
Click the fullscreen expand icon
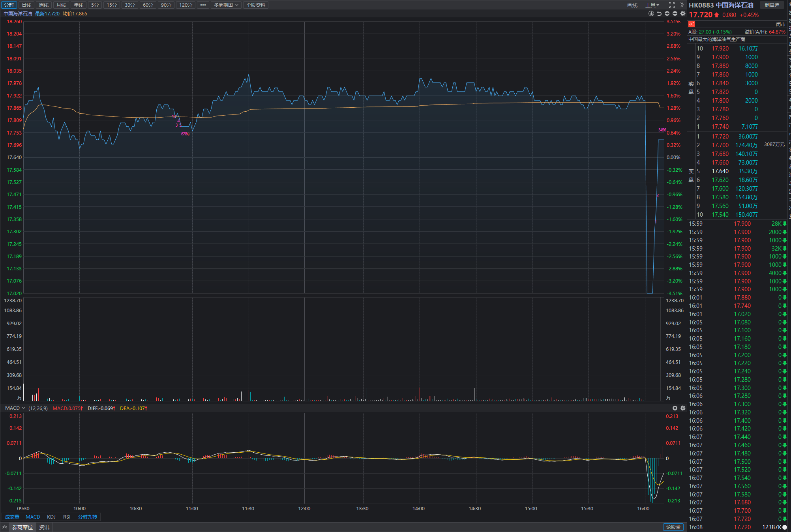[x=671, y=5]
